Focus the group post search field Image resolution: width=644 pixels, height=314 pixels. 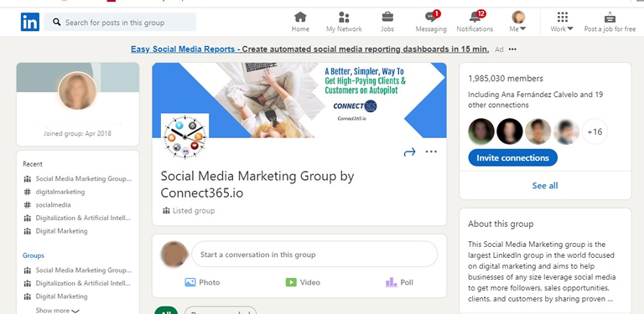(120, 22)
